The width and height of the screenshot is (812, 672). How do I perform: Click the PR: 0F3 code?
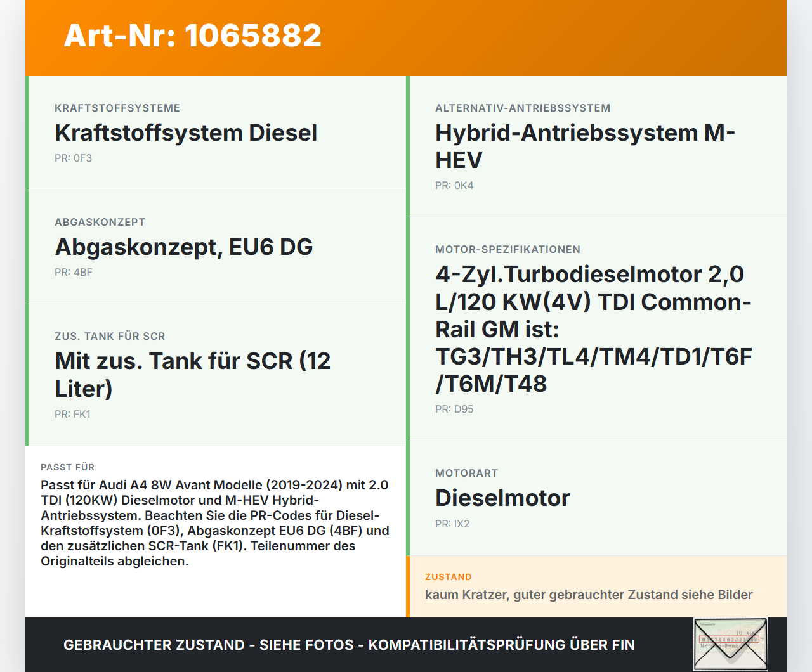click(x=74, y=158)
